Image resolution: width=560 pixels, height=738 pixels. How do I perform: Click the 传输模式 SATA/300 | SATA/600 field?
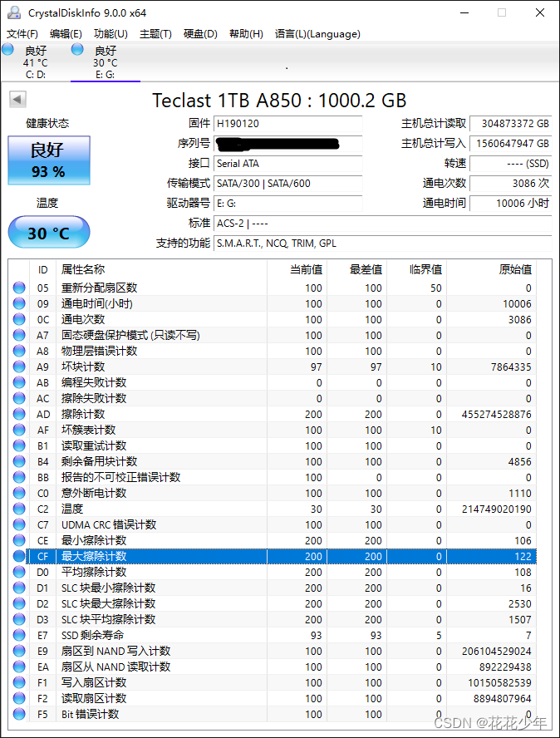click(288, 184)
